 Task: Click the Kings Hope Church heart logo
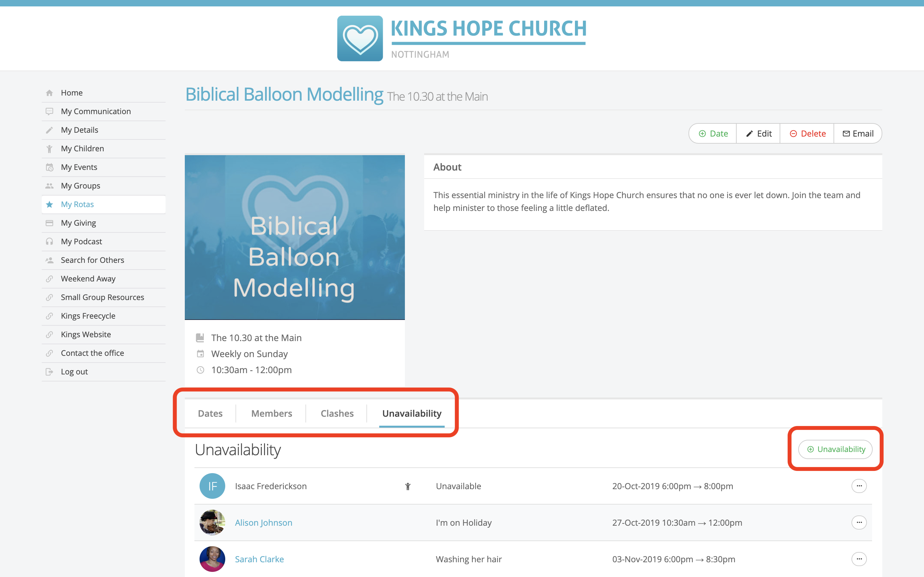click(360, 38)
